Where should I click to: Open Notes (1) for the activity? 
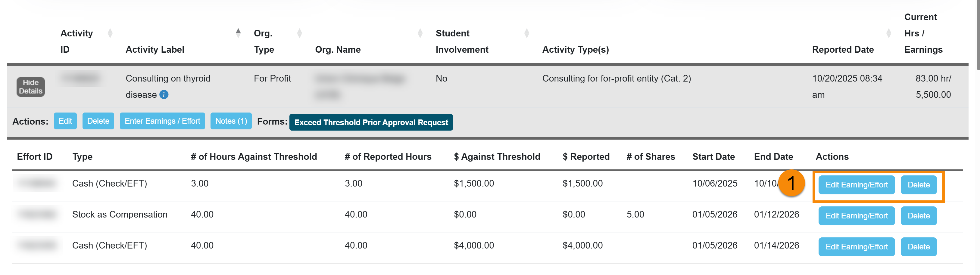[230, 121]
